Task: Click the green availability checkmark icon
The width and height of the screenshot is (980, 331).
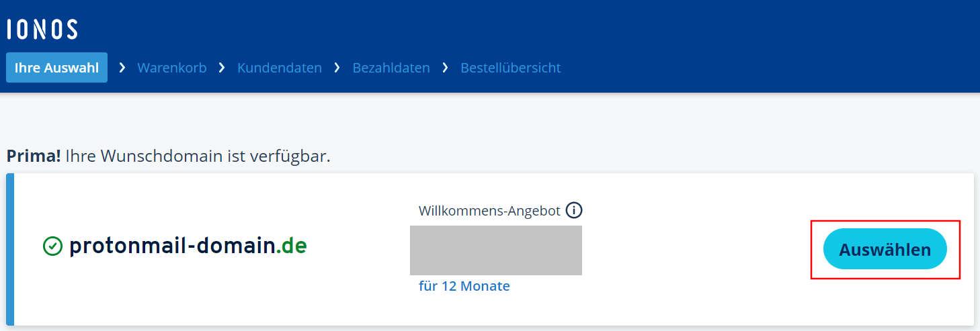Action: (52, 247)
